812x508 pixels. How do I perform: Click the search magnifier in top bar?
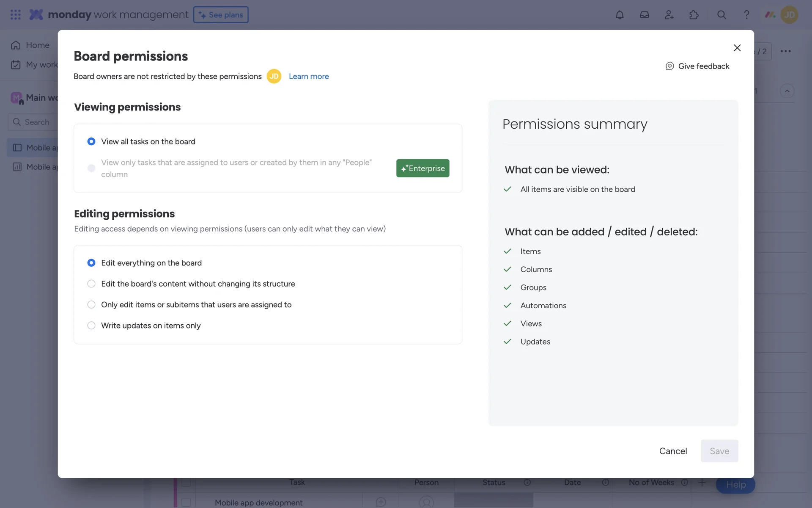pyautogui.click(x=721, y=15)
